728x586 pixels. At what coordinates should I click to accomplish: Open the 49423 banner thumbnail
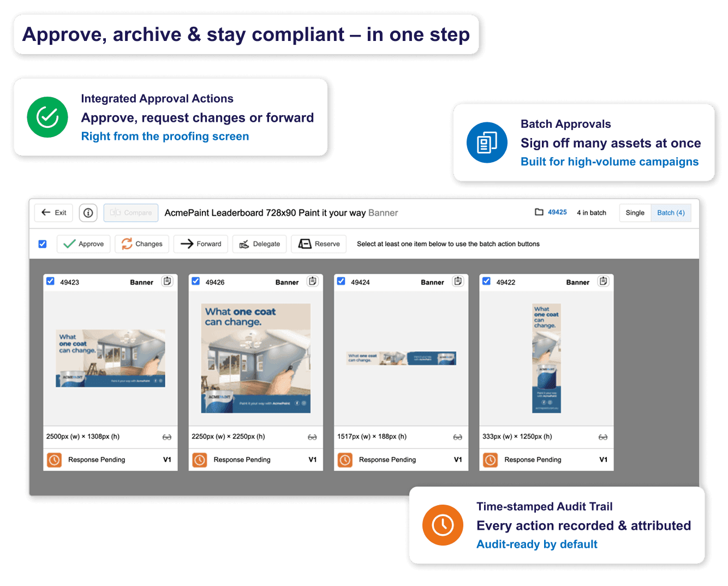pos(110,358)
